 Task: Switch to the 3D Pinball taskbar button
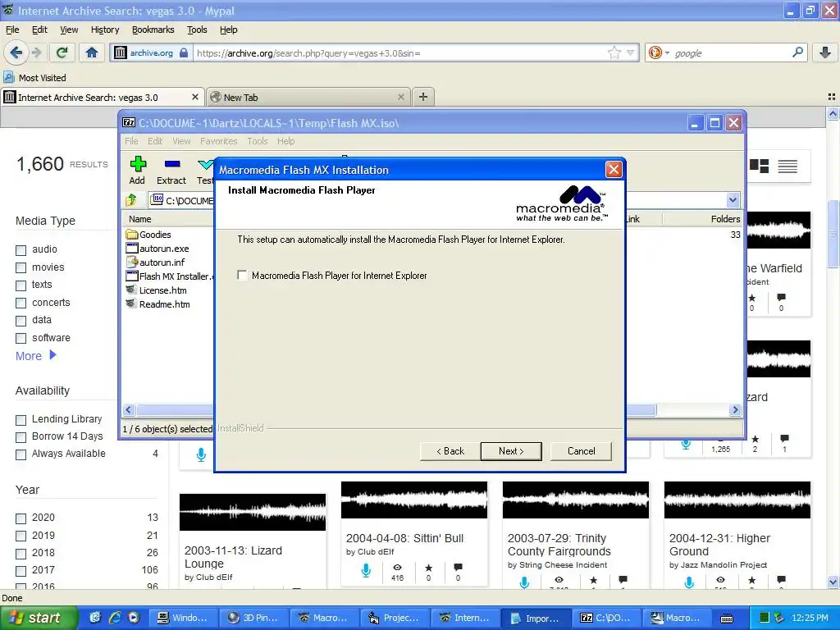[x=254, y=618]
